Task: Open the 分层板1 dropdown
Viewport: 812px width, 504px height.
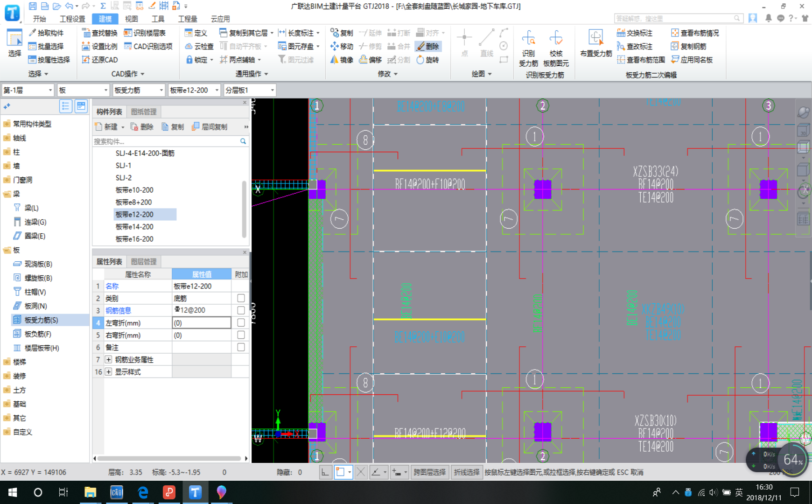Action: pyautogui.click(x=250, y=90)
